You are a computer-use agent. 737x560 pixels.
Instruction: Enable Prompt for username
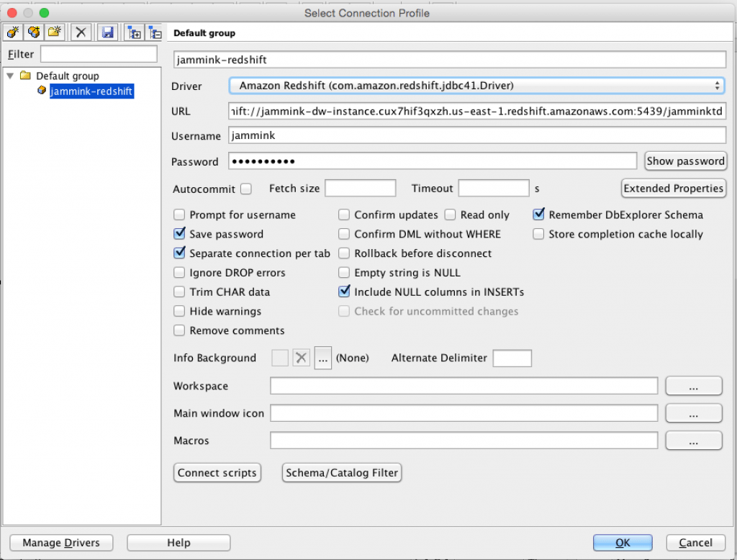tap(179, 215)
